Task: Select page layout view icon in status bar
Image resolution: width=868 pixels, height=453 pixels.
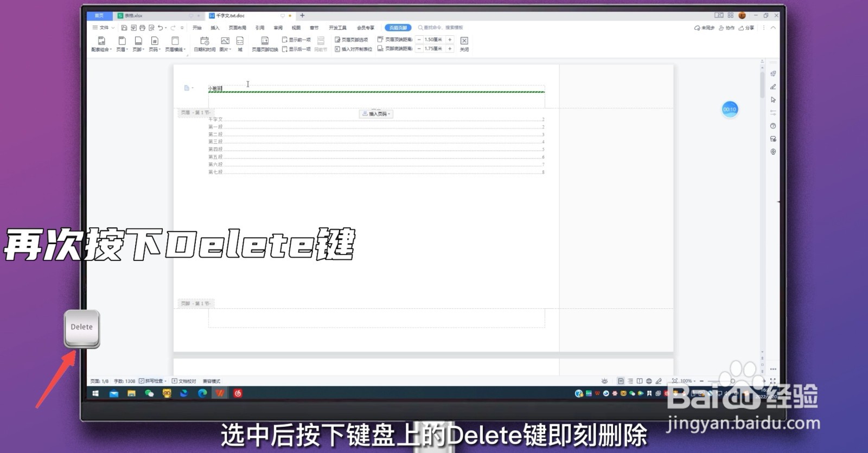Action: tap(621, 381)
